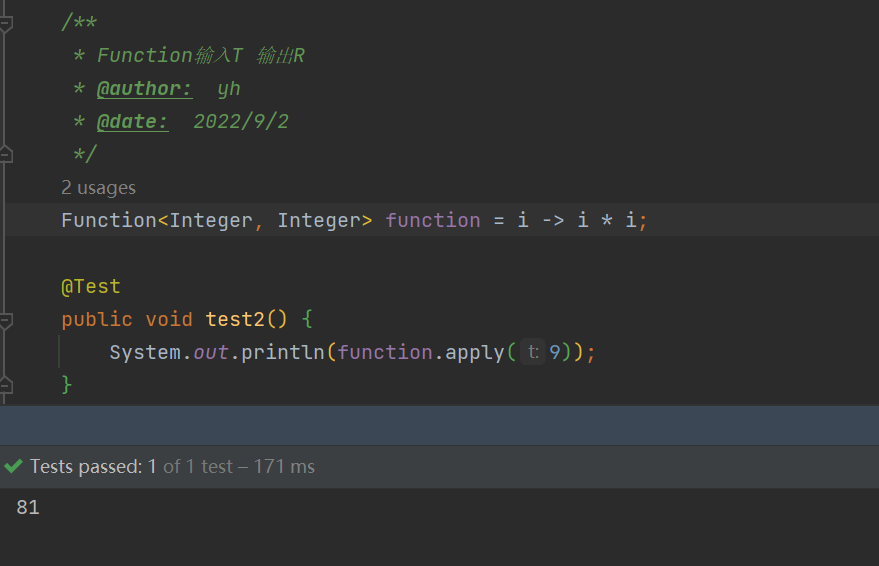
Task: Click the green tests passed checkmark icon
Action: 13,466
